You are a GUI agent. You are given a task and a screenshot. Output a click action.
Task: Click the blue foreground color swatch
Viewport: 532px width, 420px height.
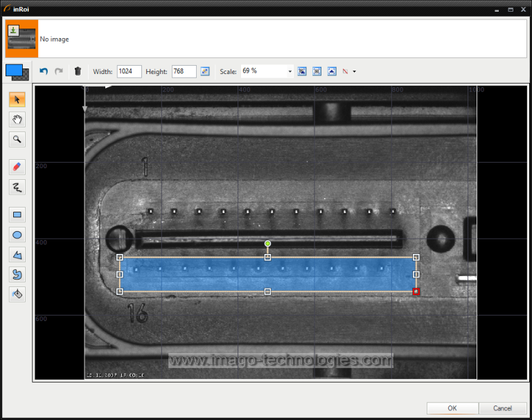13,70
